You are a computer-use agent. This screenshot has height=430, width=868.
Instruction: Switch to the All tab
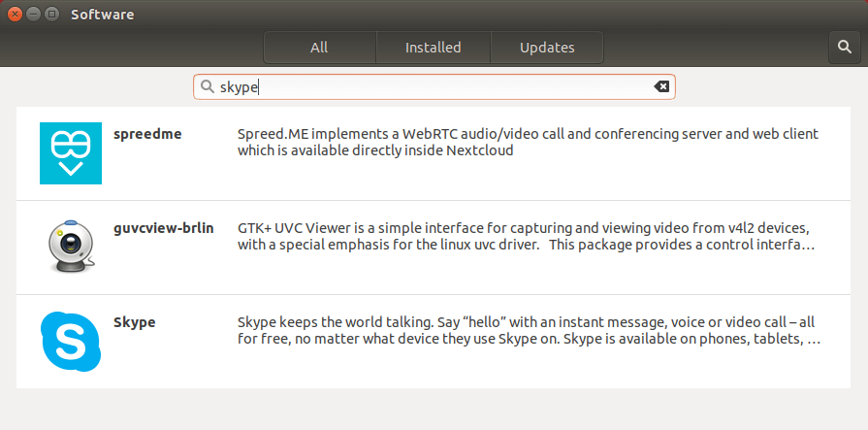[319, 48]
